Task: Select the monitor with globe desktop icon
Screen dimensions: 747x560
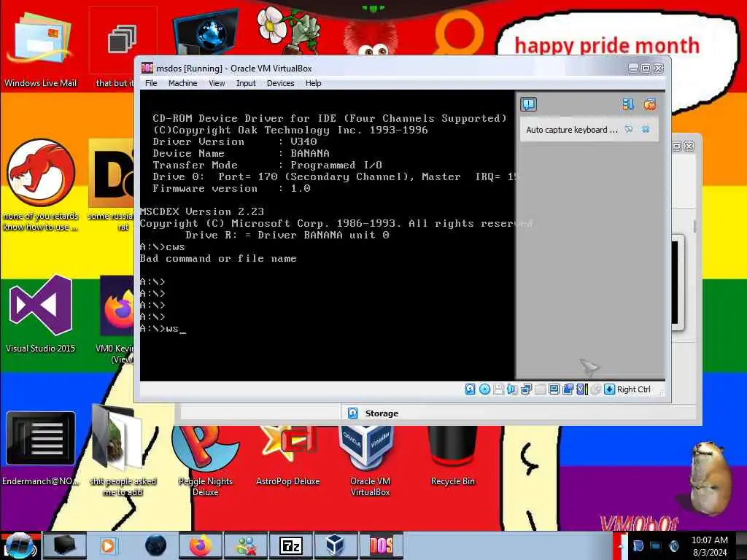Action: (x=206, y=32)
